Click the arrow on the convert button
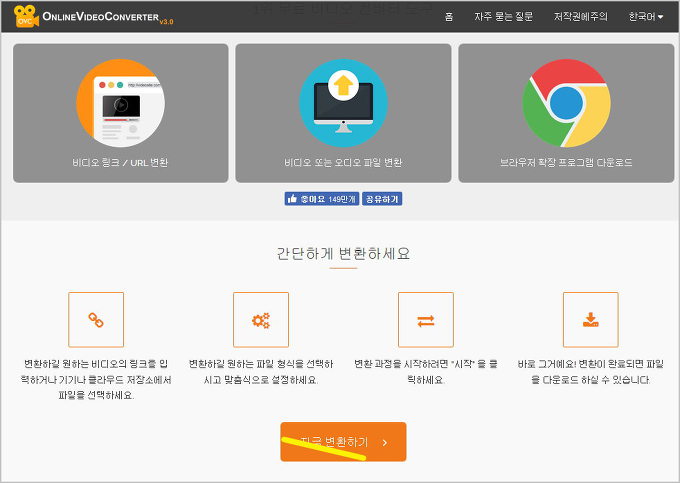Image resolution: width=680 pixels, height=483 pixels. click(385, 441)
